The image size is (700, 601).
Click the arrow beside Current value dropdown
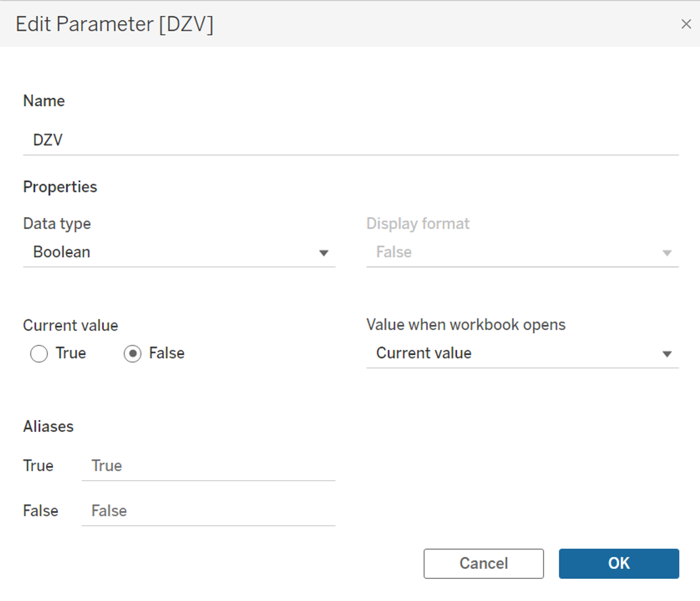[667, 354]
